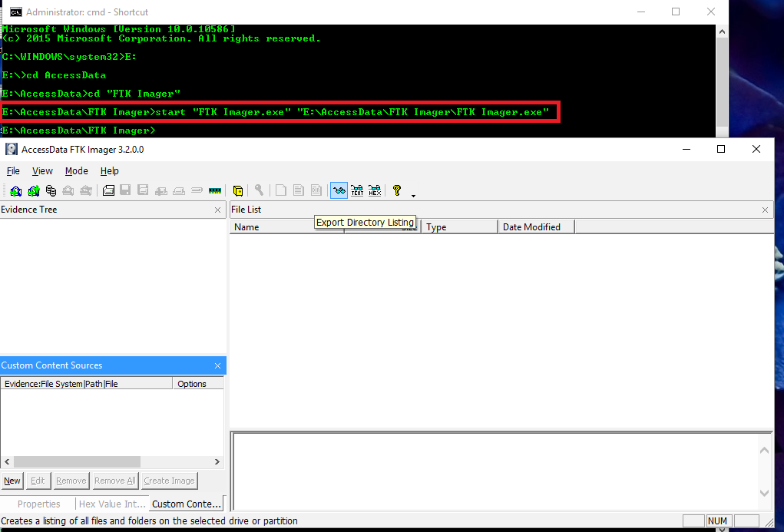The image size is (784, 532).
Task: Click the Detect EFS Encryption key icon
Action: (259, 190)
